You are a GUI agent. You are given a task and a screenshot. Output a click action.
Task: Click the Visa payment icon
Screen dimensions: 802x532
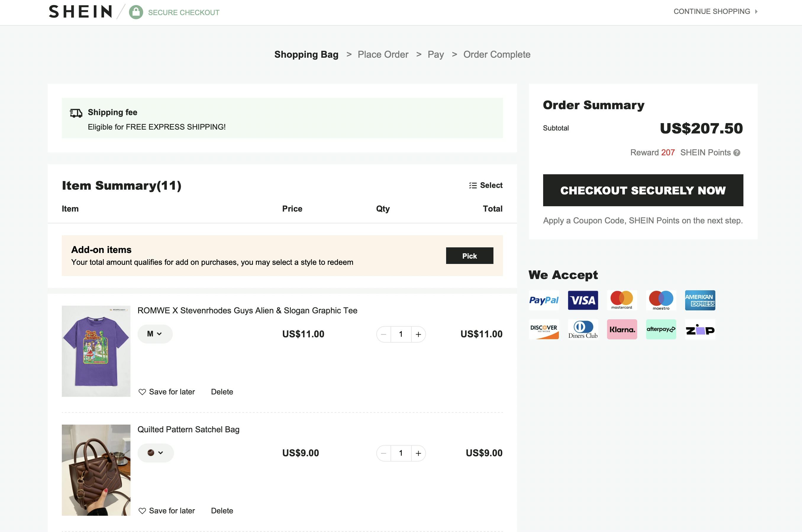coord(583,300)
